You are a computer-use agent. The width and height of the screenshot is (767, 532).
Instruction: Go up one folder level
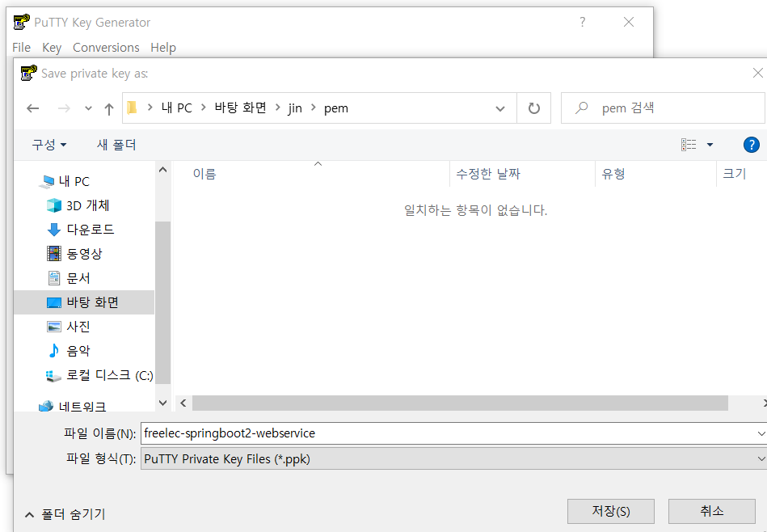pyautogui.click(x=109, y=108)
